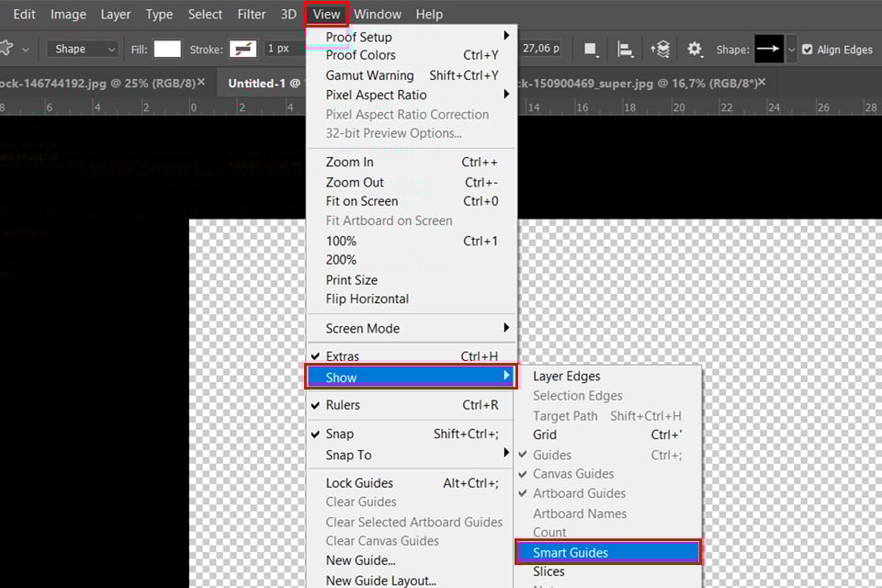Viewport: 882px width, 588px height.
Task: Open the Window menu
Action: (x=377, y=14)
